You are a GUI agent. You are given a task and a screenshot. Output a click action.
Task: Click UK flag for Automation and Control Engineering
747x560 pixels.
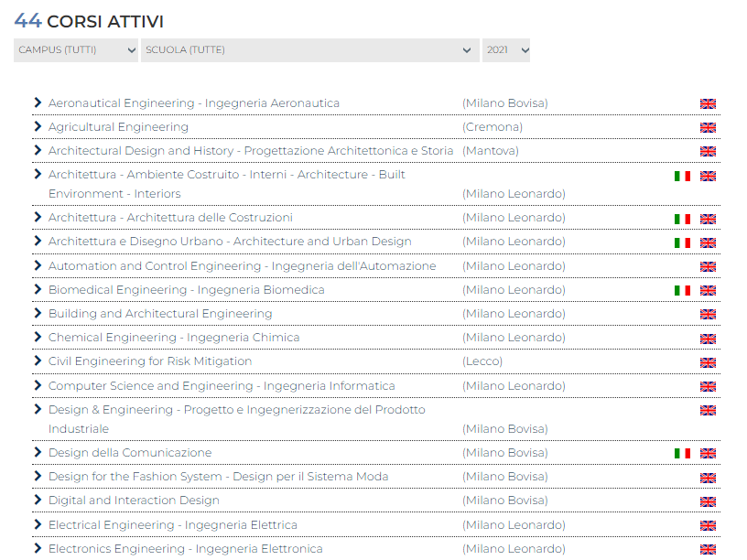pyautogui.click(x=708, y=266)
